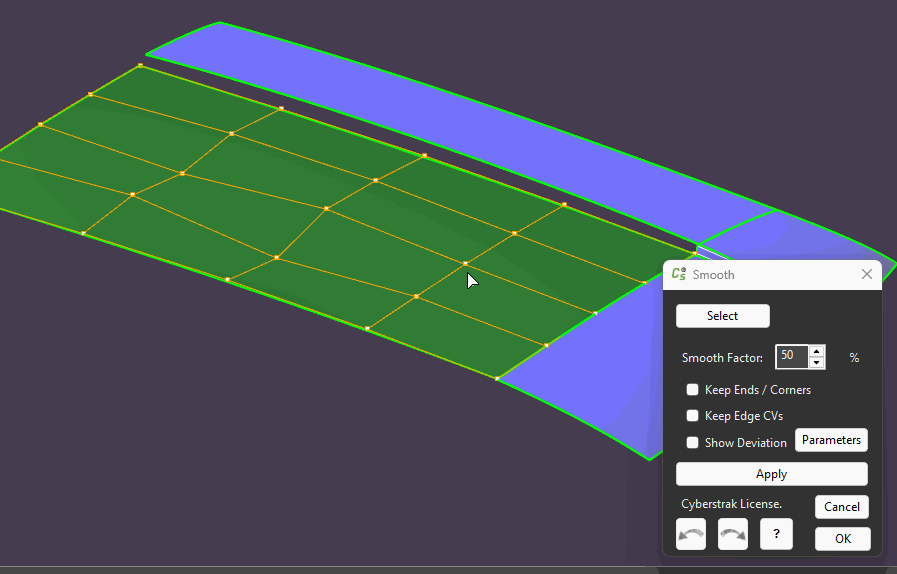Screen dimensions: 897x574
Task: Enable Show Deviation checkbox
Action: point(692,442)
